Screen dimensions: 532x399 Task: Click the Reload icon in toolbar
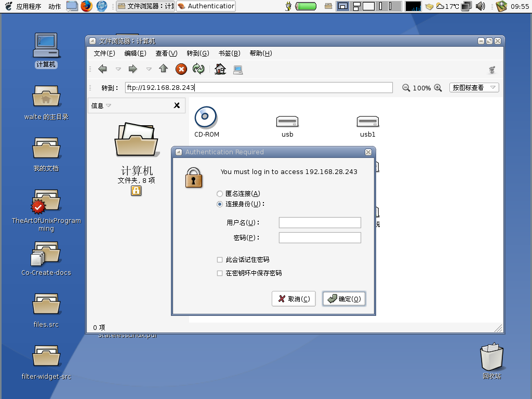coord(198,69)
